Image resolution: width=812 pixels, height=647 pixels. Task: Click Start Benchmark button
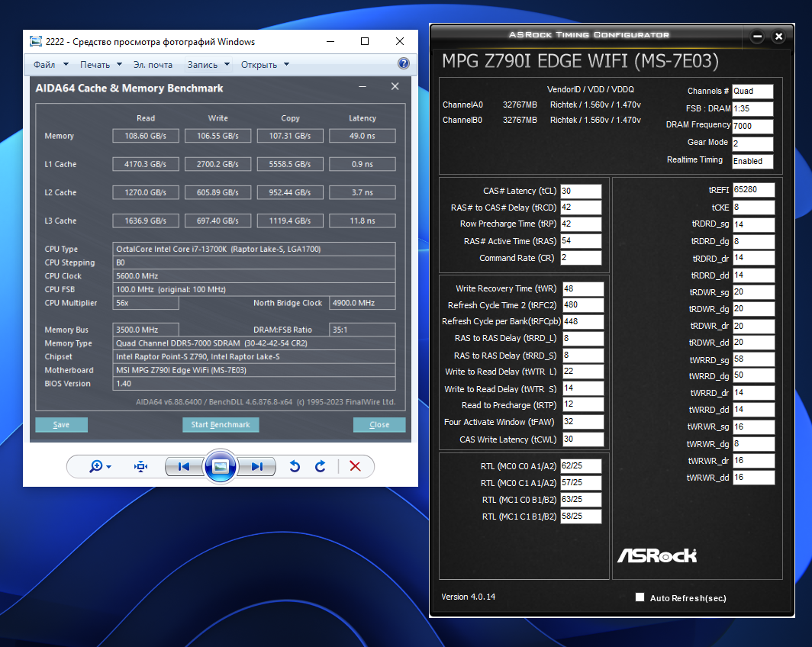[221, 424]
